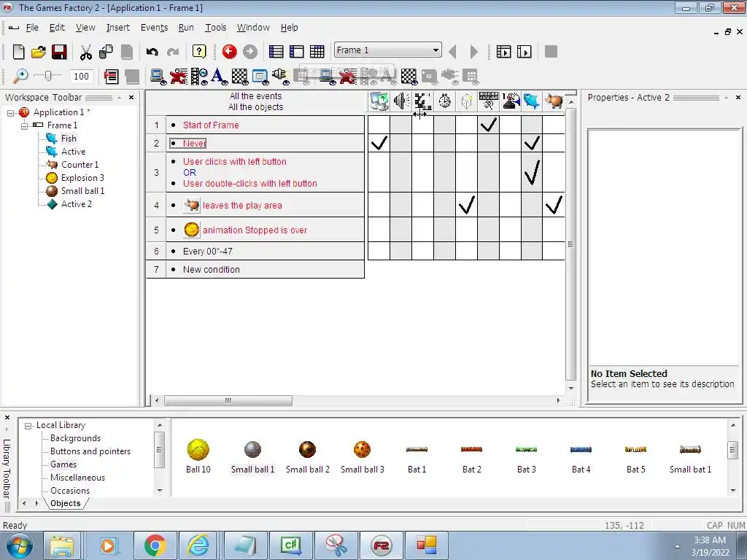This screenshot has height=560, width=747.
Task: Toggle checkmark in Start of Frame keyboard cell
Action: point(488,125)
